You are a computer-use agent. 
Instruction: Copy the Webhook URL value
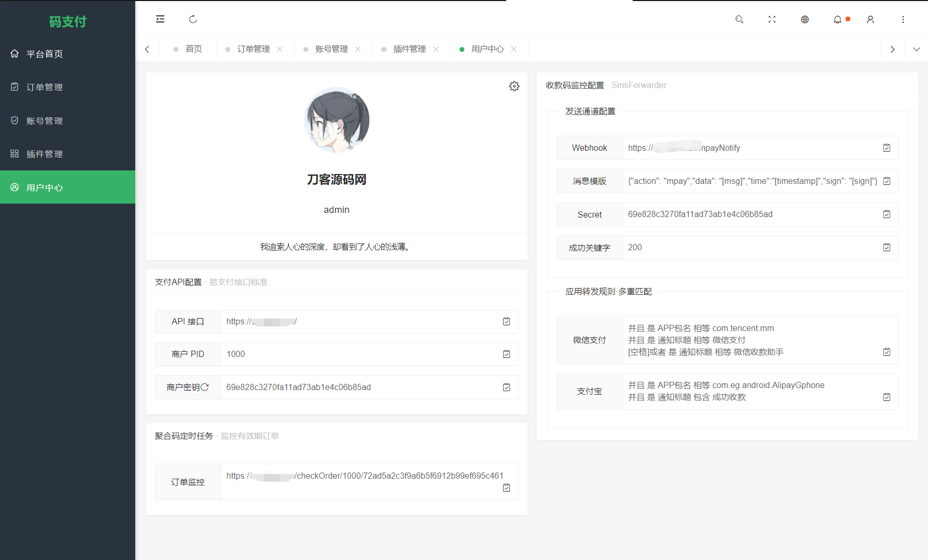tap(887, 148)
